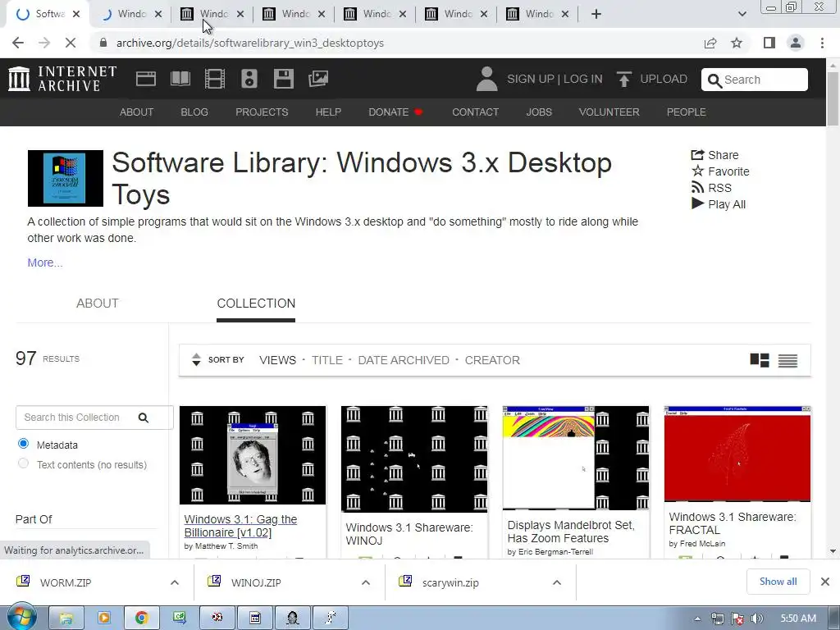Viewport: 840px width, 630px height.
Task: Open the Mandelbrot Set thumbnail
Action: (x=576, y=458)
